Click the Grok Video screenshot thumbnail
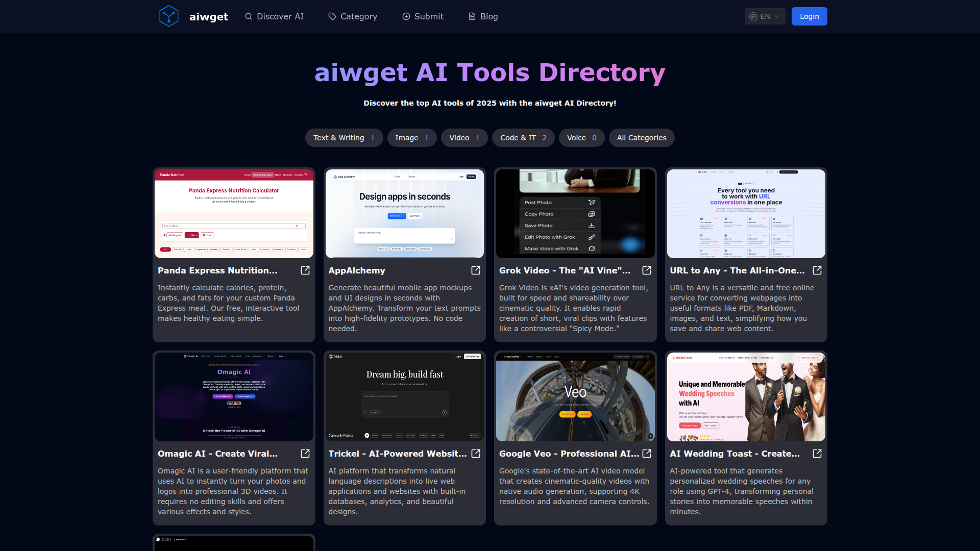 [575, 214]
